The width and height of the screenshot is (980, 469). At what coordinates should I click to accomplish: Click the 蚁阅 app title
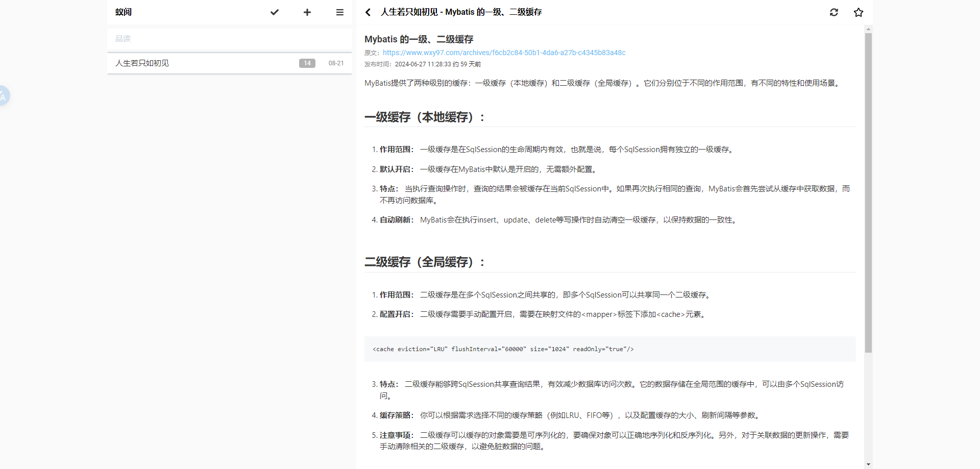[x=124, y=12]
